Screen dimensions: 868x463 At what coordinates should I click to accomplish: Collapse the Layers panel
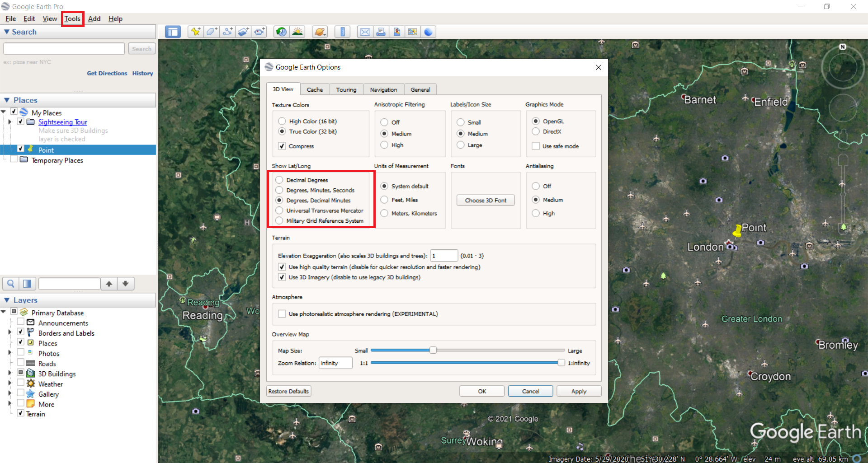click(7, 300)
